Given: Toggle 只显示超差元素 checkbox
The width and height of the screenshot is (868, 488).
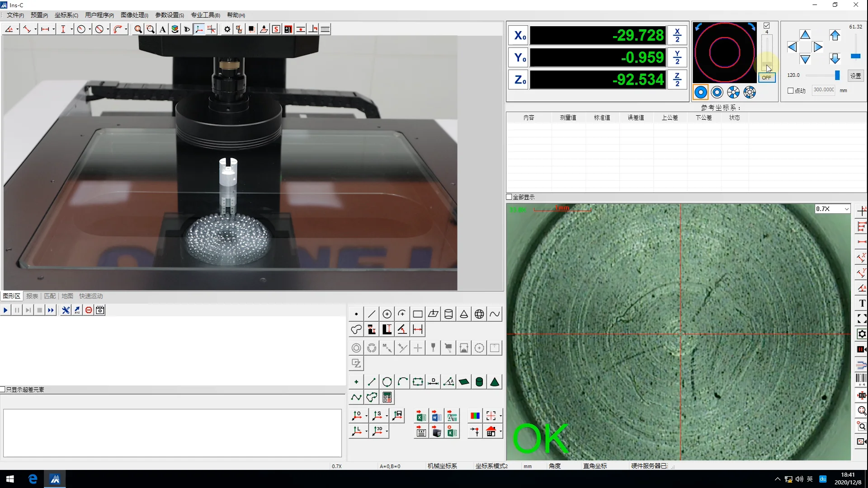Looking at the screenshot, I should click(x=3, y=389).
